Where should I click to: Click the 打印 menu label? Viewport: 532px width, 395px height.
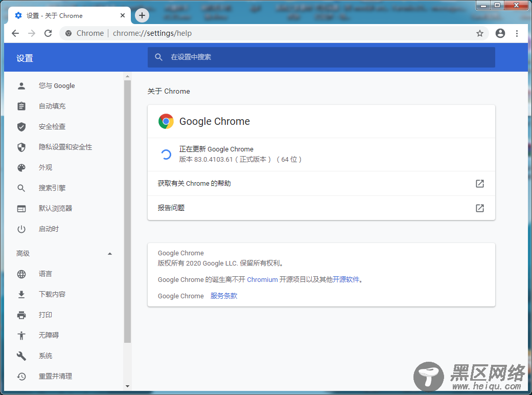pos(45,315)
